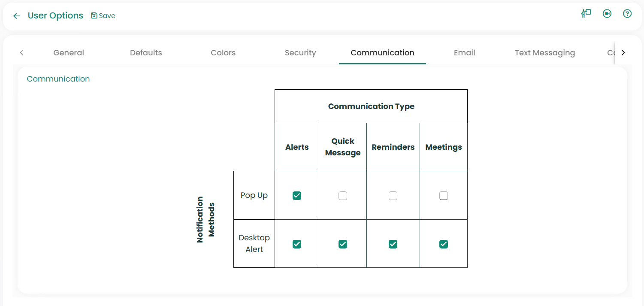Viewport: 644px width, 306px height.
Task: Go to the Colors tab
Action: point(223,53)
